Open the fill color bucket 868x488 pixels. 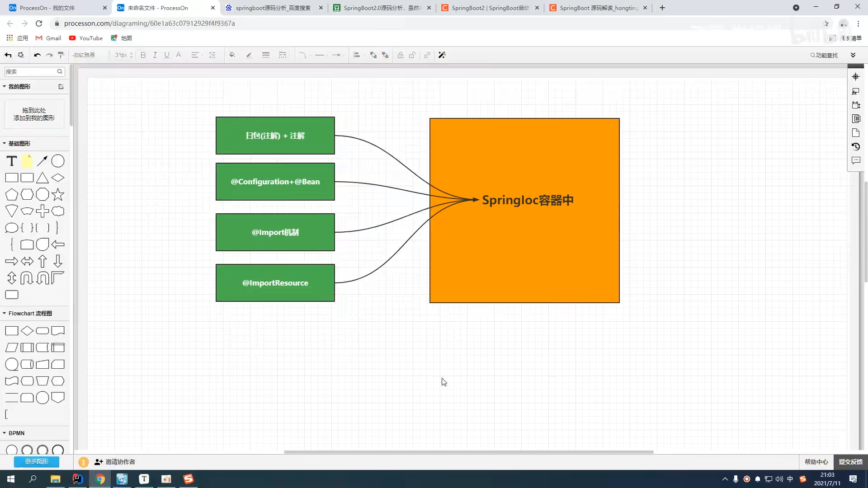[232, 55]
